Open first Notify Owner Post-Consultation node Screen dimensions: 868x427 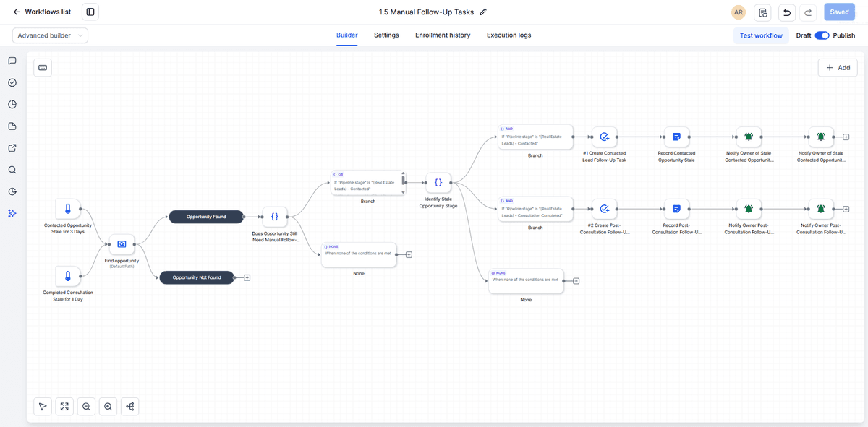click(x=749, y=209)
